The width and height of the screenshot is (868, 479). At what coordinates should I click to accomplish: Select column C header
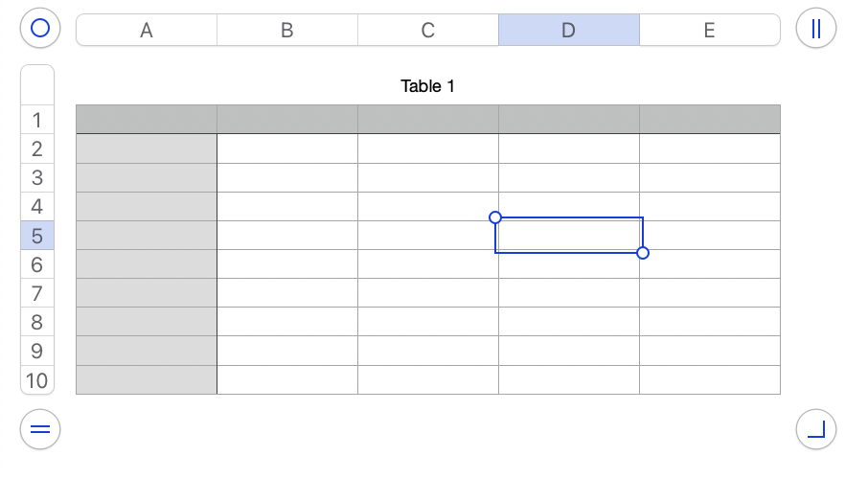428,30
